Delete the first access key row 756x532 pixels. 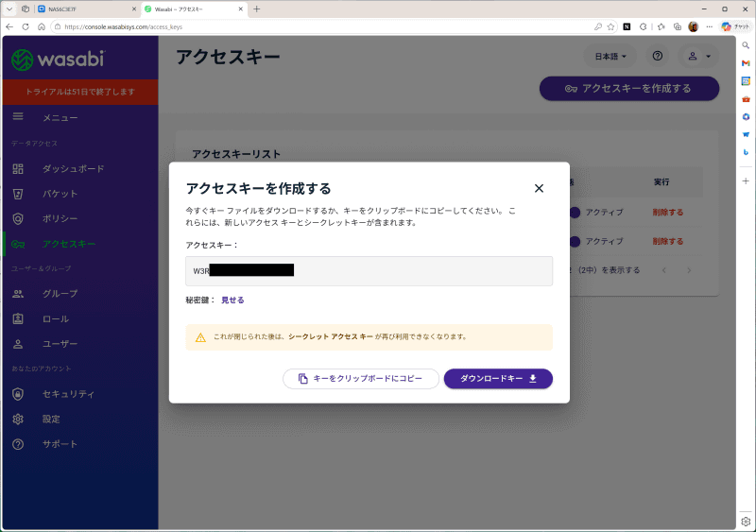coord(668,213)
